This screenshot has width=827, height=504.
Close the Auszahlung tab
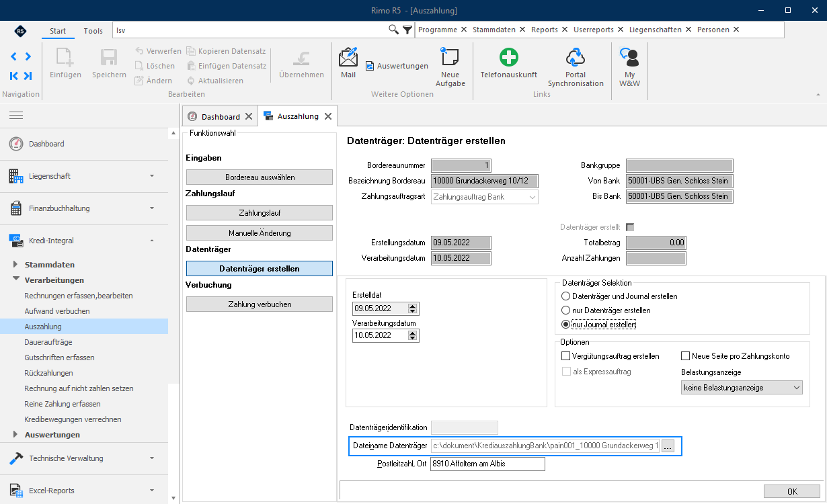click(x=328, y=116)
